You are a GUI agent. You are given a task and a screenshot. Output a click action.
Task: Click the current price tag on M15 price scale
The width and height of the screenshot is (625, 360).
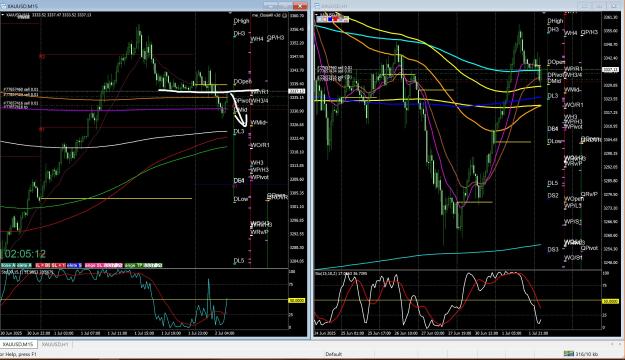pyautogui.click(x=297, y=91)
